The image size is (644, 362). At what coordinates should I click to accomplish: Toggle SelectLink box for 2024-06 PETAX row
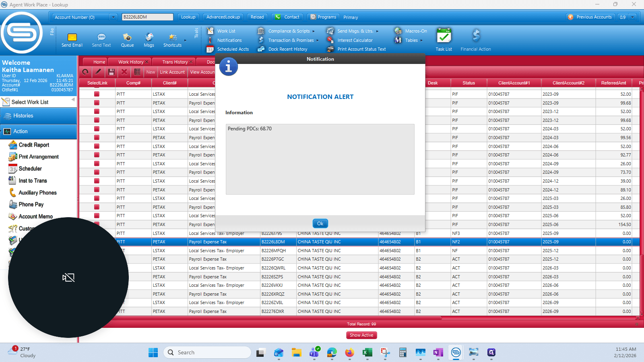pos(97,155)
